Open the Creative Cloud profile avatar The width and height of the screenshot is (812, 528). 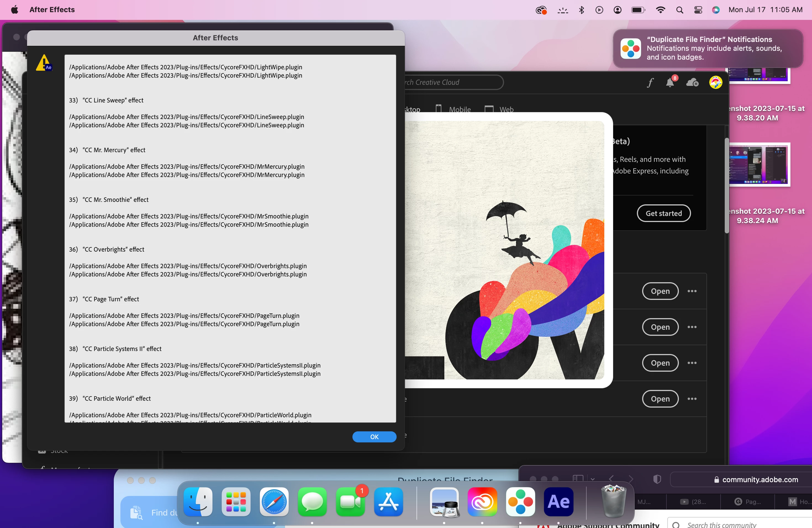click(715, 83)
